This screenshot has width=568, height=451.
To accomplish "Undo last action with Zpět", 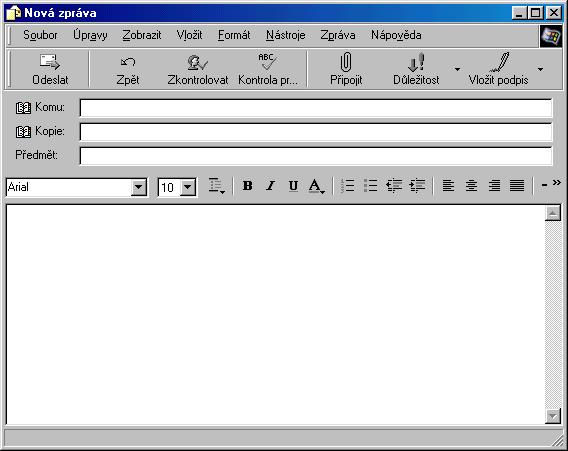I will [128, 69].
